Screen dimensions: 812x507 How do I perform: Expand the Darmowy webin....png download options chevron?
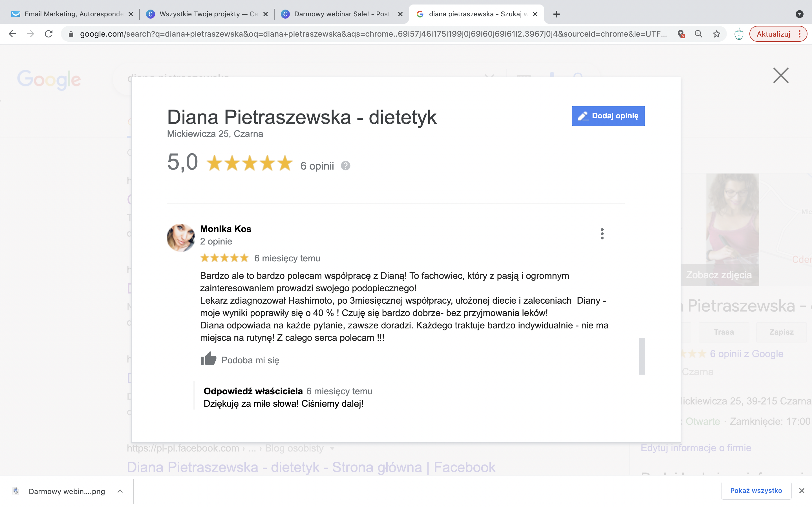pyautogui.click(x=120, y=491)
